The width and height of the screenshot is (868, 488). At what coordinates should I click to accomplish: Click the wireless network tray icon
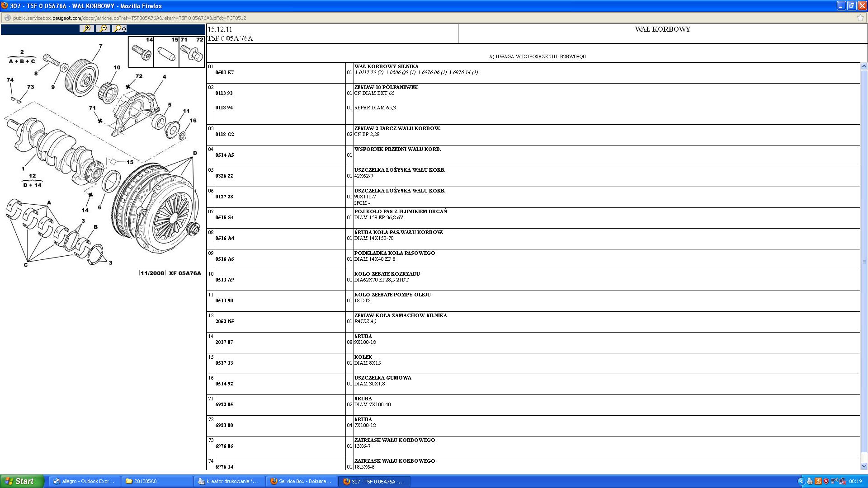834,481
